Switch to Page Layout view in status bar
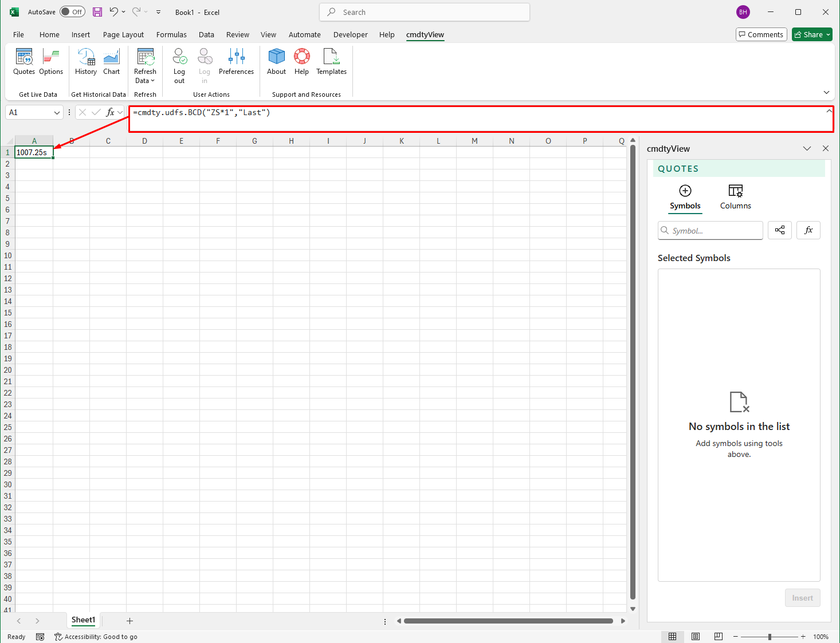 [x=696, y=637]
